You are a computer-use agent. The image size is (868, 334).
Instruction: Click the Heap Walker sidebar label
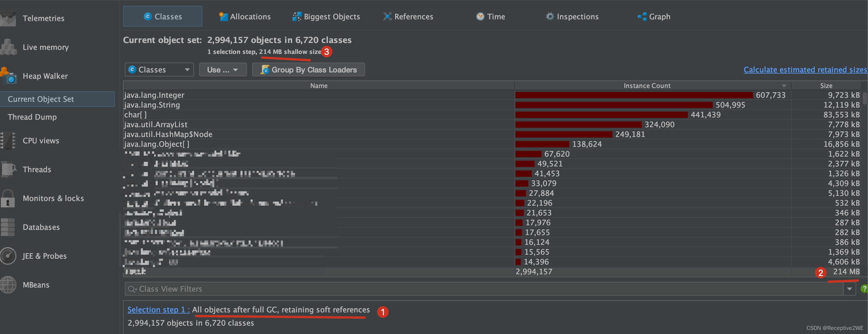(45, 76)
